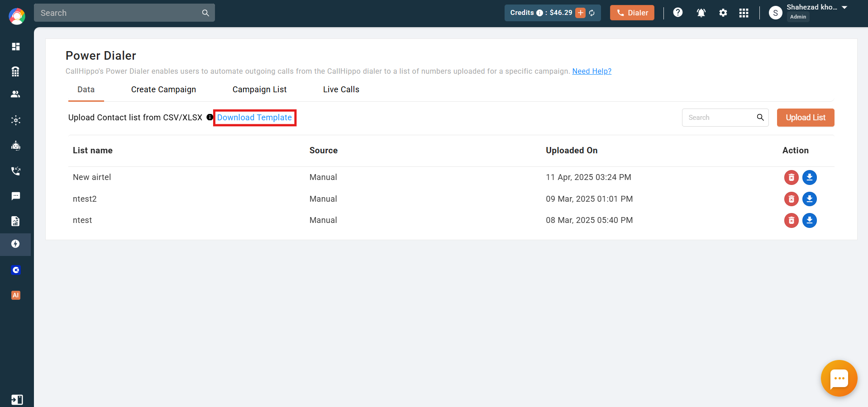The image size is (868, 407).
Task: Click the Upload List button
Action: tap(806, 118)
